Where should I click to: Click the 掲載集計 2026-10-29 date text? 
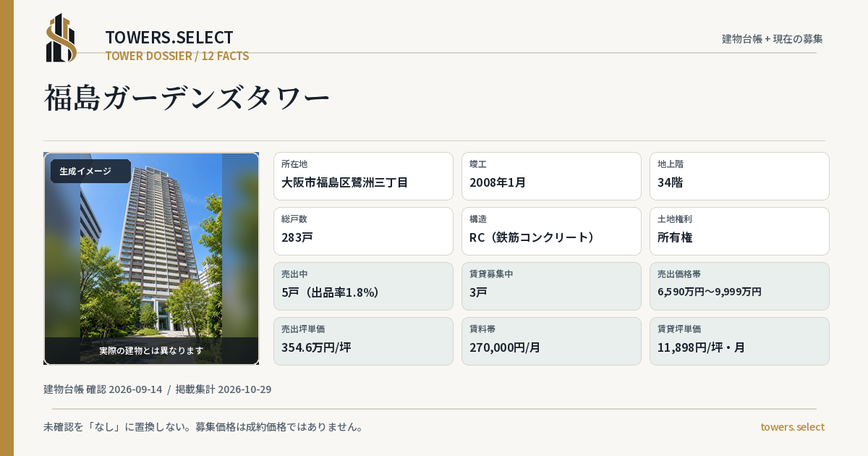point(224,389)
